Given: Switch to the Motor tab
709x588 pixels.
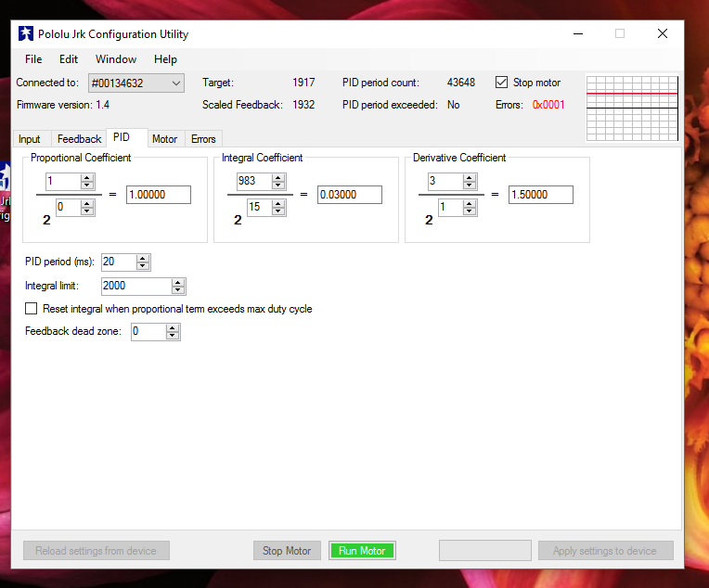Looking at the screenshot, I should click(164, 139).
